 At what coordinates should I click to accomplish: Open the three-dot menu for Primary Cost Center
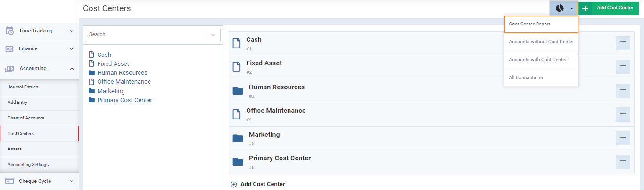(x=623, y=161)
